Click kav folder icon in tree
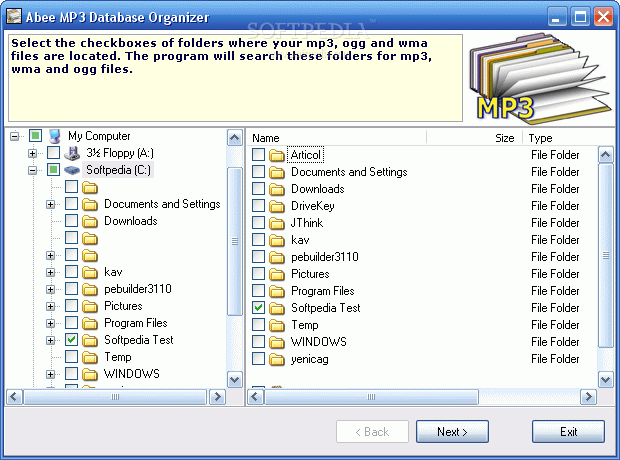The width and height of the screenshot is (620, 460). [90, 273]
